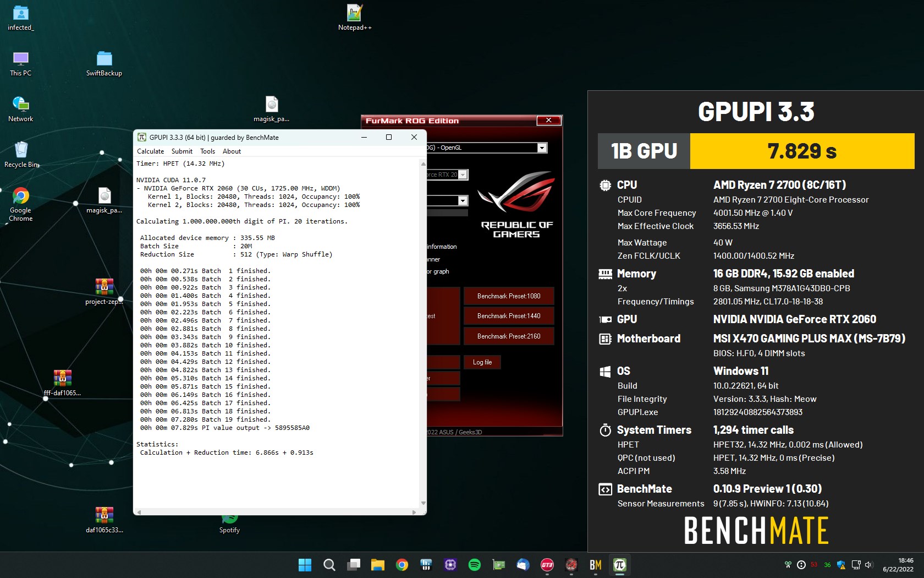Screen dimensions: 924x578
Task: Click the 'AMD Ryzen 7 2700 (8C/16T)' text
Action: (779, 185)
